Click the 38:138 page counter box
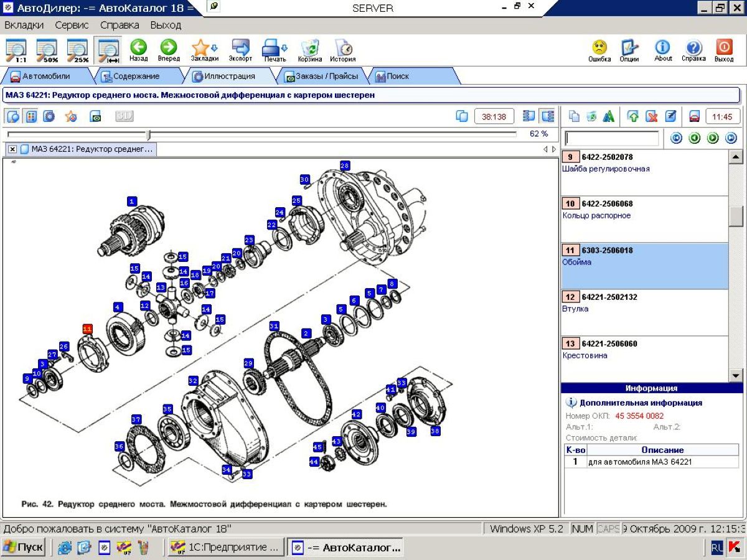 pyautogui.click(x=494, y=116)
